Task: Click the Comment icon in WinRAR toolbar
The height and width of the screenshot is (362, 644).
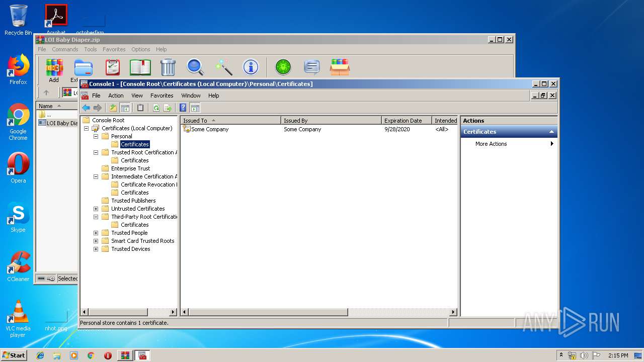Action: click(x=312, y=67)
